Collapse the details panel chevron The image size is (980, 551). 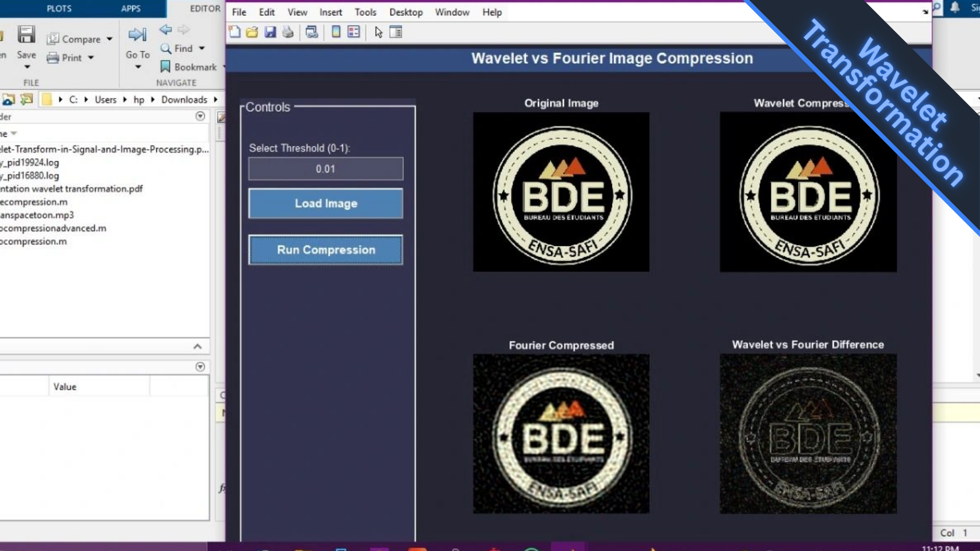[x=198, y=347]
